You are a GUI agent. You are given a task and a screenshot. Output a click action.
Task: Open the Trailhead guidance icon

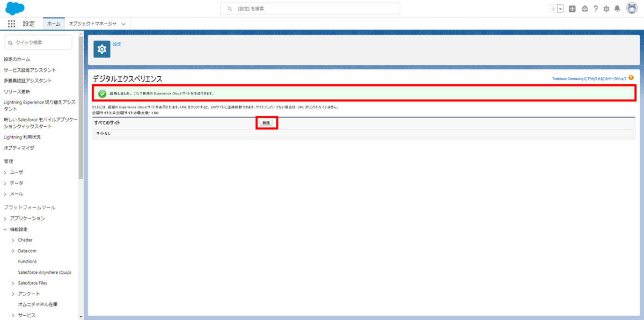(584, 9)
